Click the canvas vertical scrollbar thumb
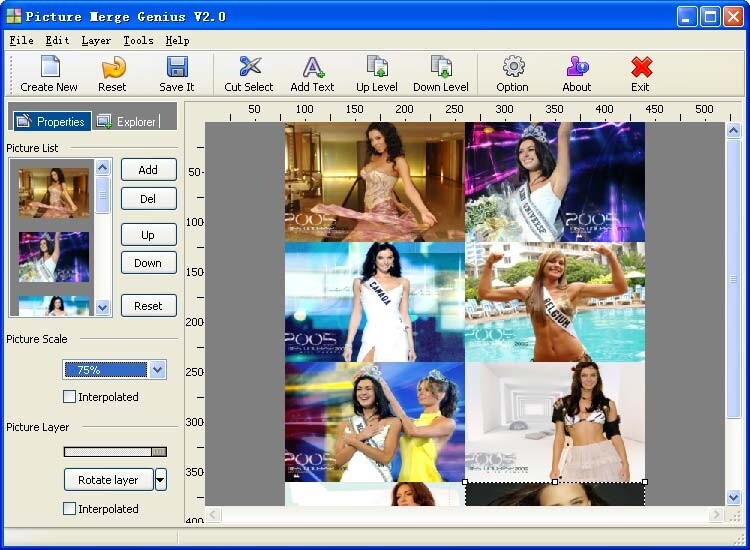Viewport: 750px width, 550px height. click(x=734, y=279)
